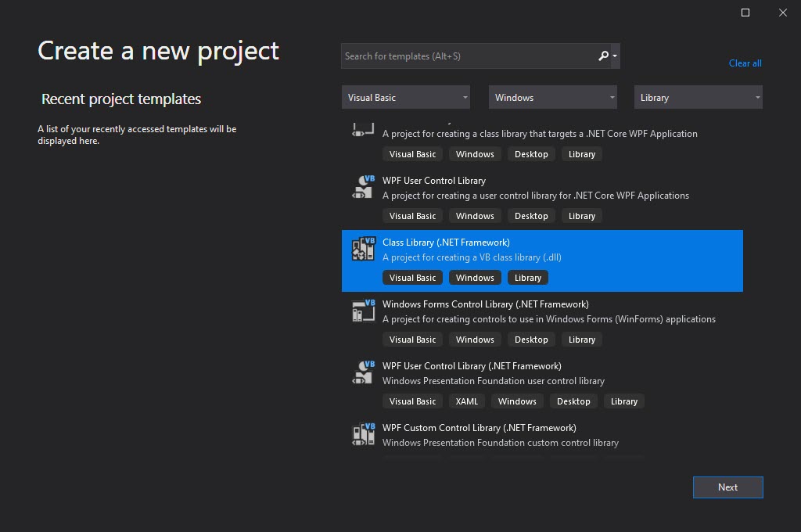This screenshot has width=801, height=532.
Task: Click the 'Create a new project' heading
Action: pyautogui.click(x=158, y=51)
